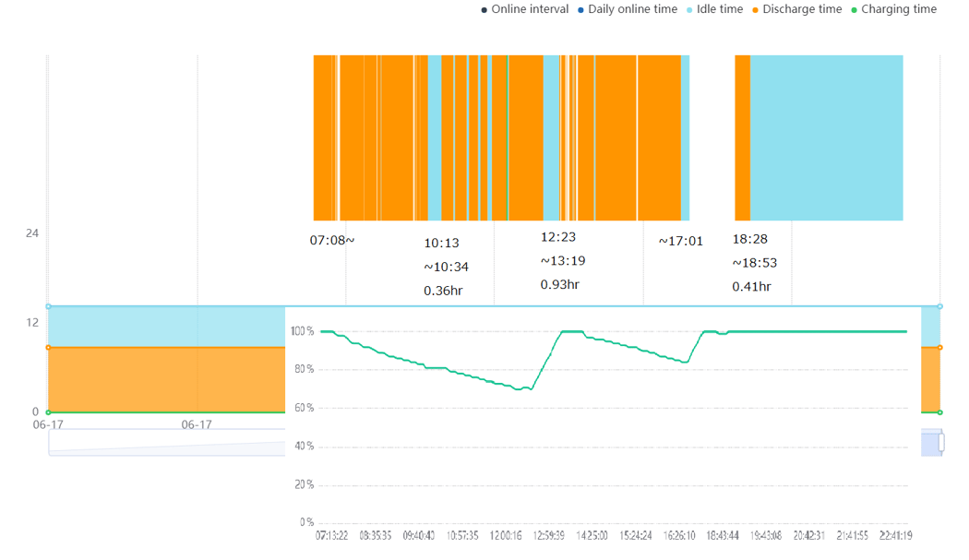Click the battery line's lowest dip near 12:59

pos(519,389)
